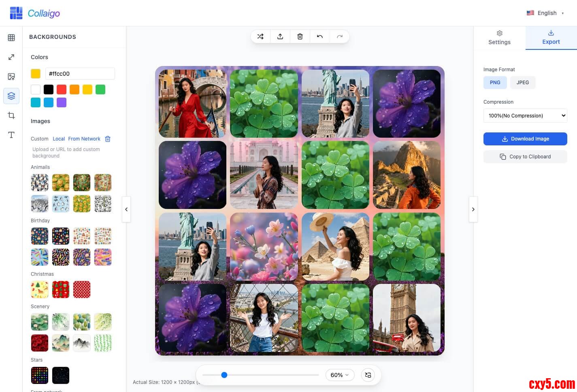The width and height of the screenshot is (577, 392).
Task: Click the "Image Format" label
Action: pos(499,70)
